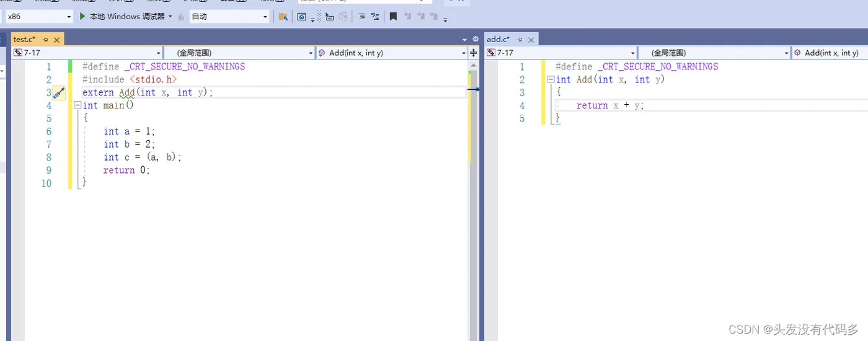The image size is (868, 341).
Task: Switch to the test.c* tab
Action: [25, 39]
